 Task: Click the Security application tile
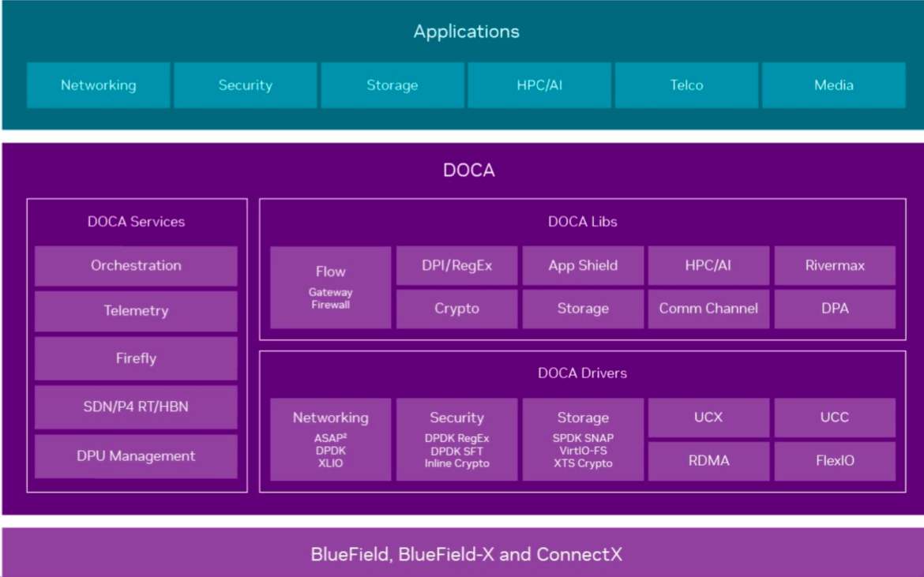[246, 85]
